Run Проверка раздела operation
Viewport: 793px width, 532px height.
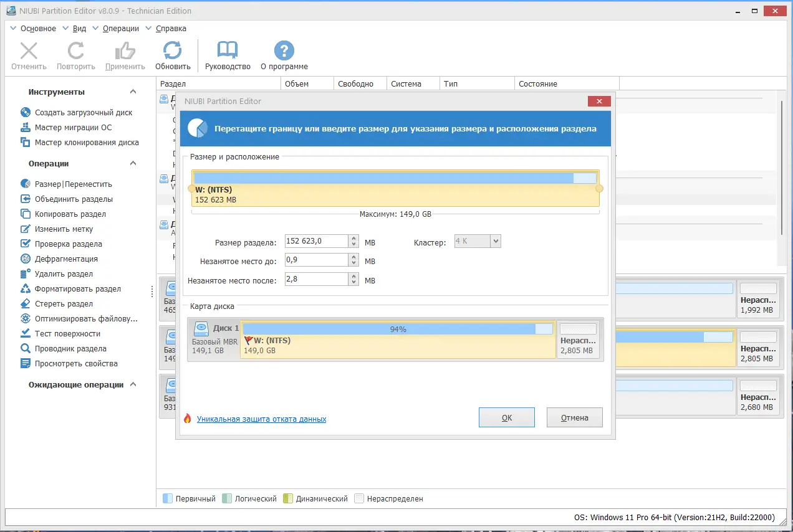point(69,244)
